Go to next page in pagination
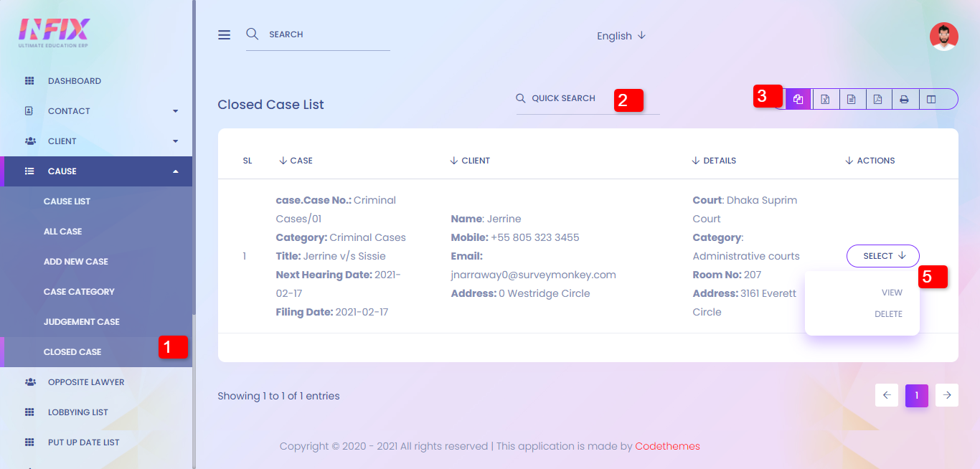 tap(947, 395)
